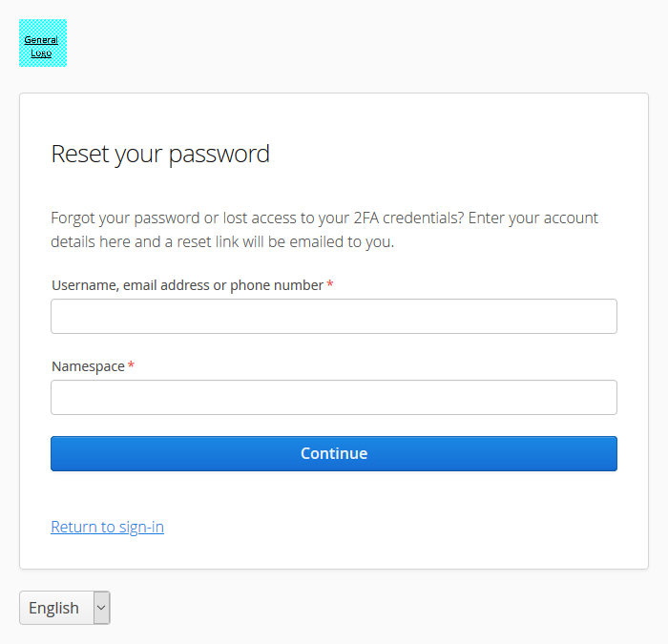Screen dimensions: 668x644
Task: Click the red asterisk beside Namespace label
Action: coord(131,366)
